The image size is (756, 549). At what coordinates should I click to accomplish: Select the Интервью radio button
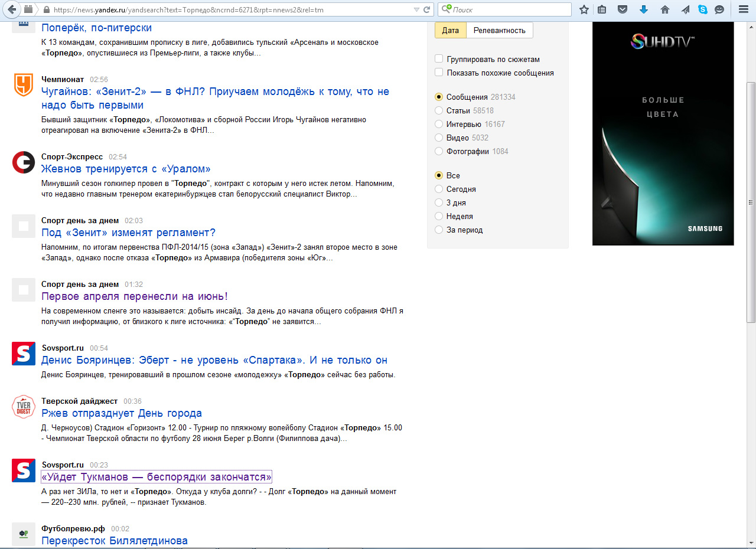439,124
